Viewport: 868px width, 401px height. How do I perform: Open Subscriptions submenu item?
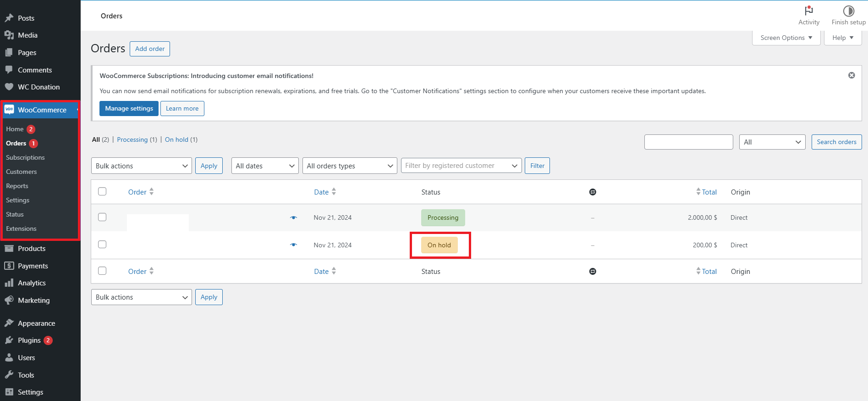[x=25, y=157]
